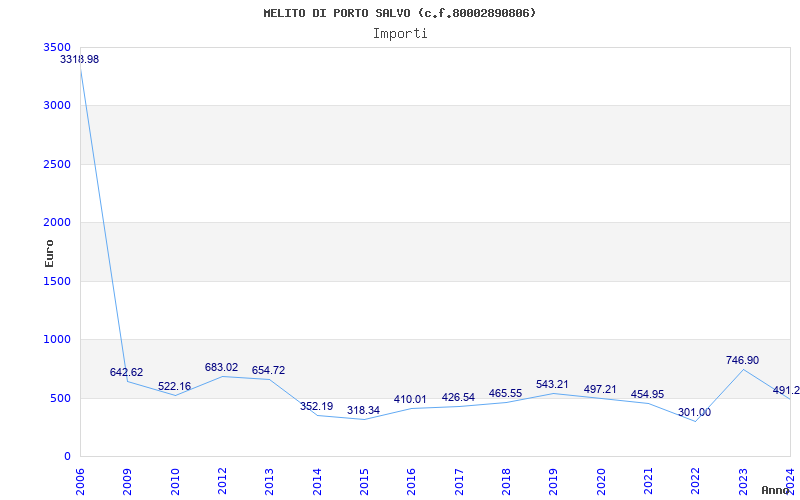Click the y-axis tick 500

click(x=61, y=398)
